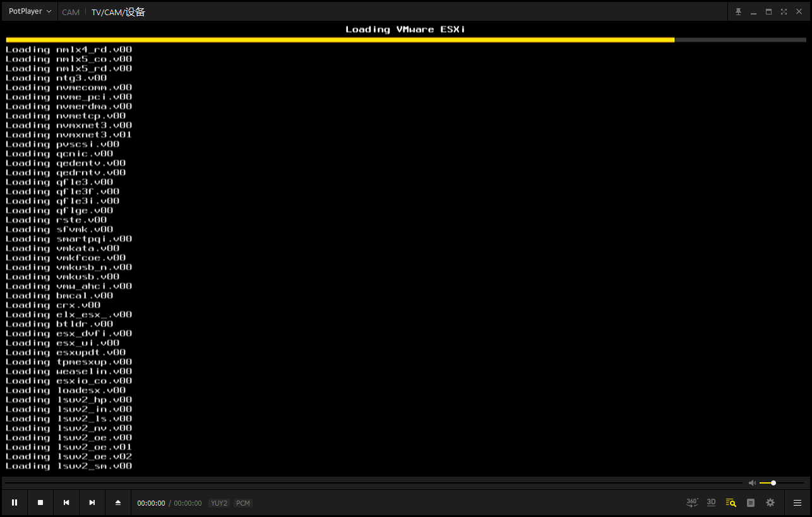Toggle 3D video mode

(712, 502)
